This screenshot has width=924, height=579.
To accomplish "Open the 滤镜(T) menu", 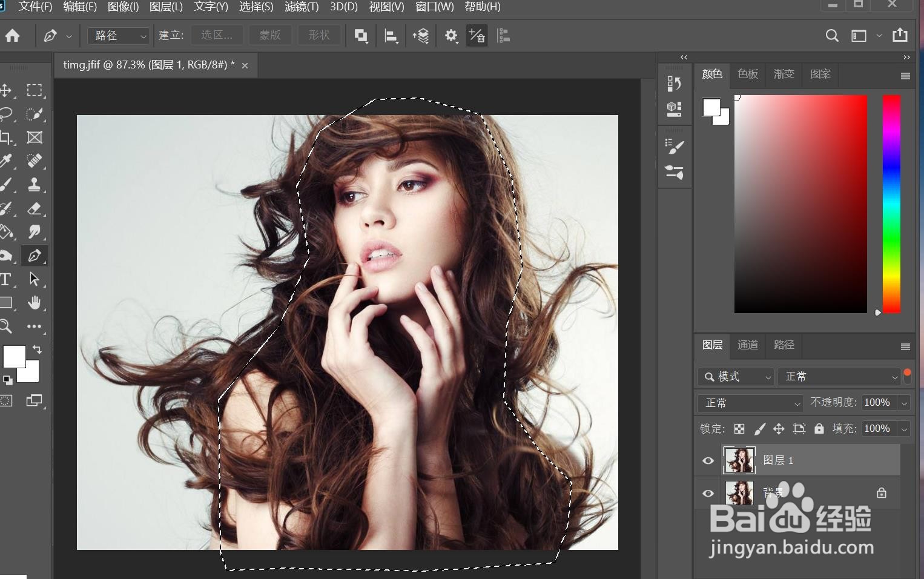I will click(x=302, y=7).
